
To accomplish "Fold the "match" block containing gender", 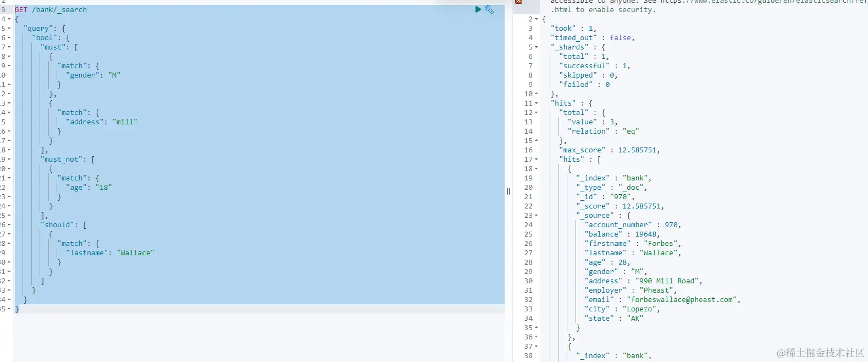I will (9, 66).
